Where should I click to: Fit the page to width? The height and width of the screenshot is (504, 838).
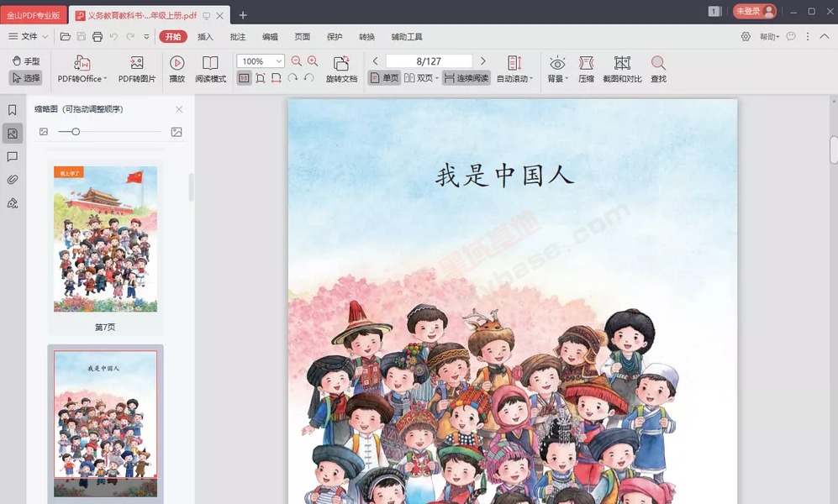(x=277, y=78)
